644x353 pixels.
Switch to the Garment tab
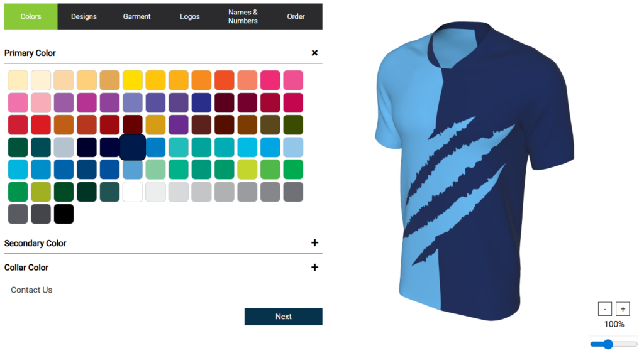point(136,16)
